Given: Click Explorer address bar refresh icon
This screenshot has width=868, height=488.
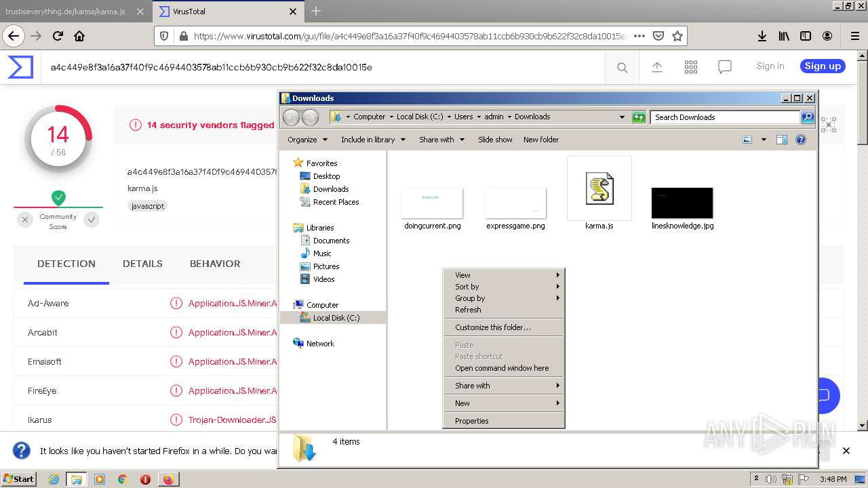Looking at the screenshot, I should pyautogui.click(x=639, y=117).
